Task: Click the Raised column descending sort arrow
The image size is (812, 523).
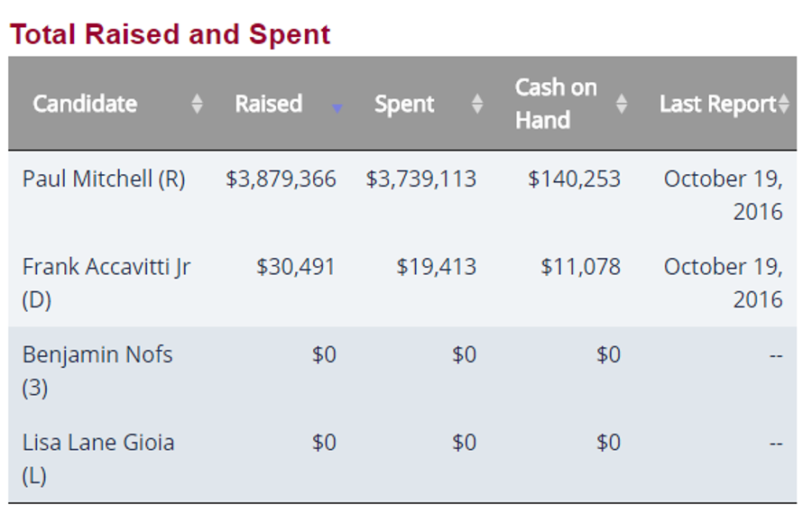Action: pos(337,108)
